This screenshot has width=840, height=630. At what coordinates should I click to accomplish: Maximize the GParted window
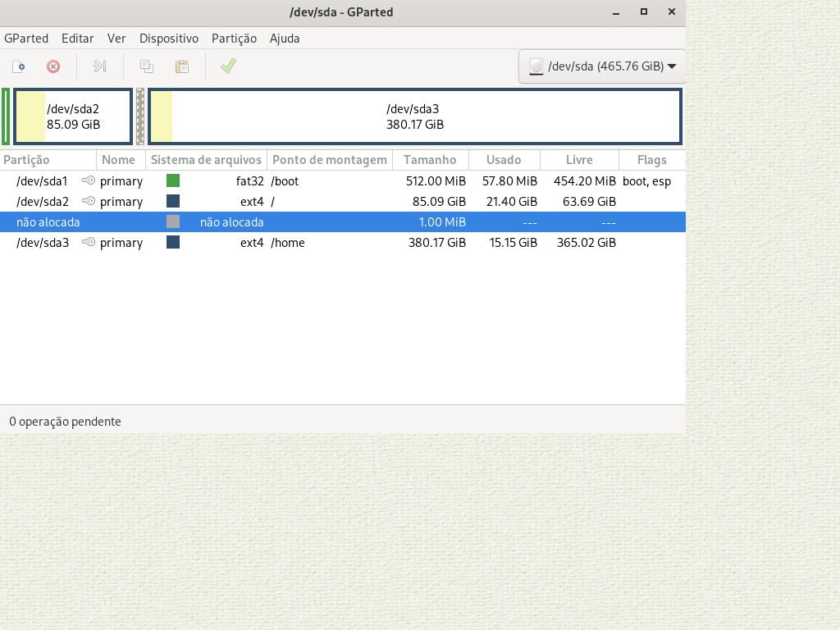[x=644, y=11]
